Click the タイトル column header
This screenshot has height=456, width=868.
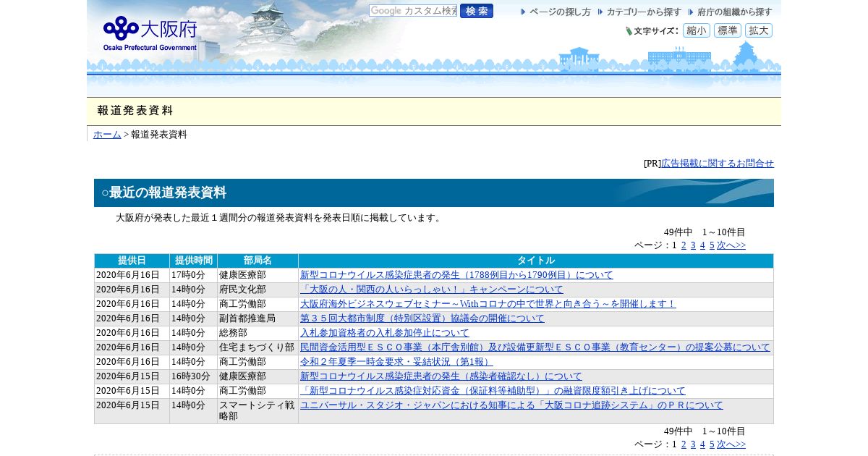coord(536,261)
